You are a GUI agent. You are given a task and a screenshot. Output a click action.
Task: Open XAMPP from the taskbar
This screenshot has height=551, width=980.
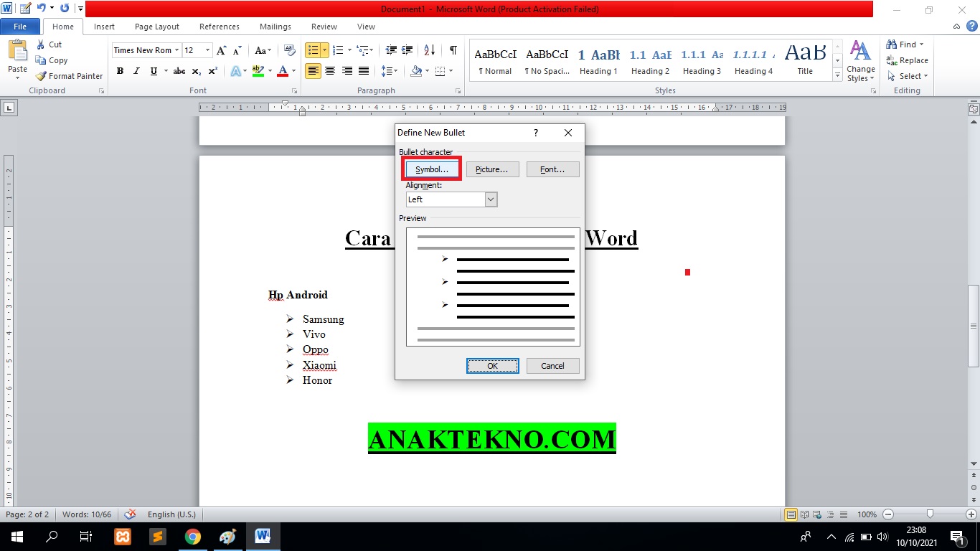[122, 536]
